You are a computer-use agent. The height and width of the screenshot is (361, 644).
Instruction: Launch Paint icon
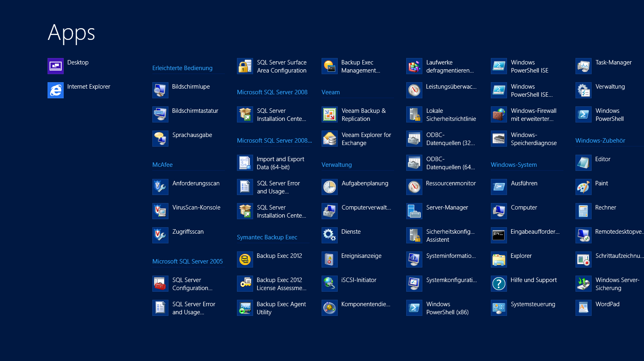584,187
